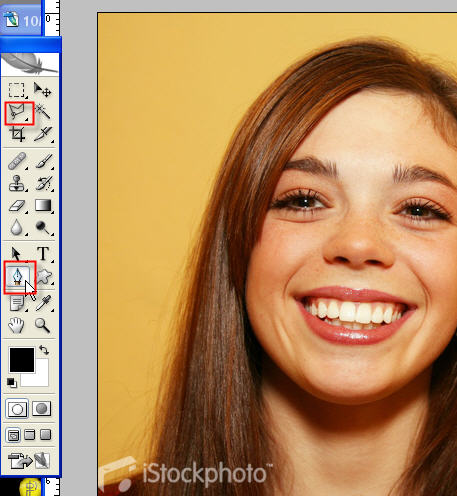Viewport: 457px width, 496px height.
Task: Choose the Clone Stamp tool
Action: click(x=17, y=183)
